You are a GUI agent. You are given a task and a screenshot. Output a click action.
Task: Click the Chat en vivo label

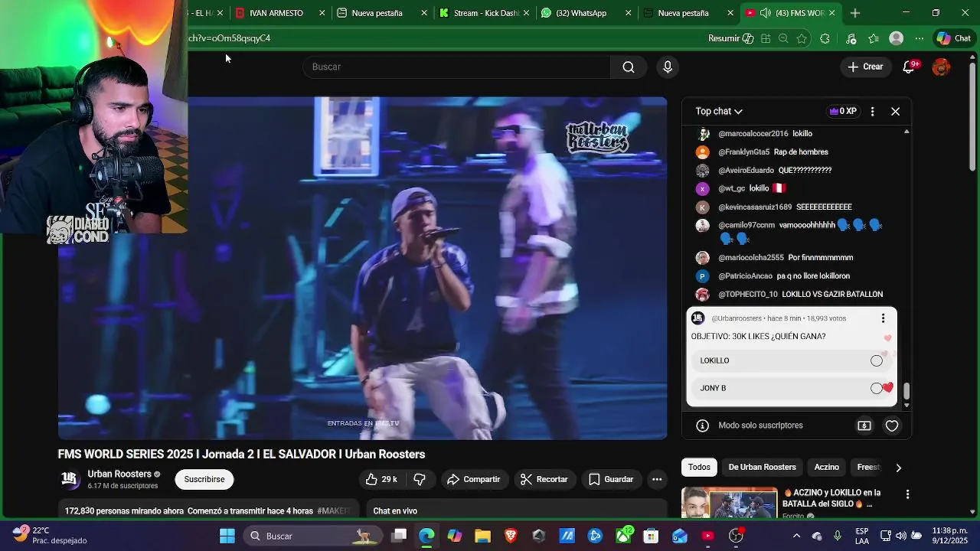pyautogui.click(x=395, y=510)
